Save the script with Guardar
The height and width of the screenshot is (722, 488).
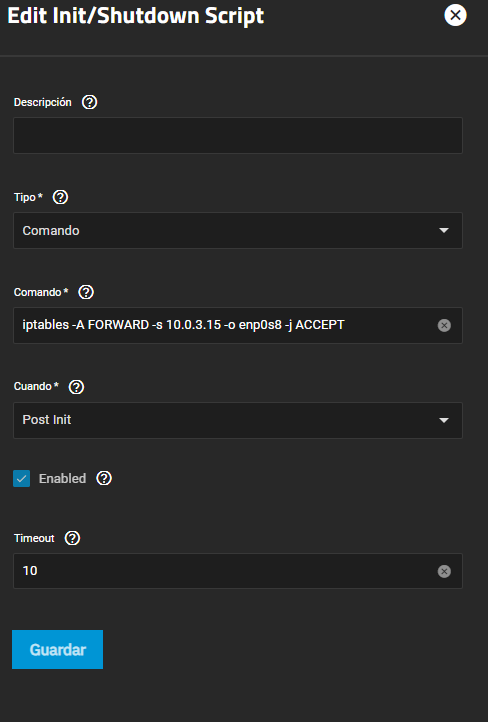(58, 649)
